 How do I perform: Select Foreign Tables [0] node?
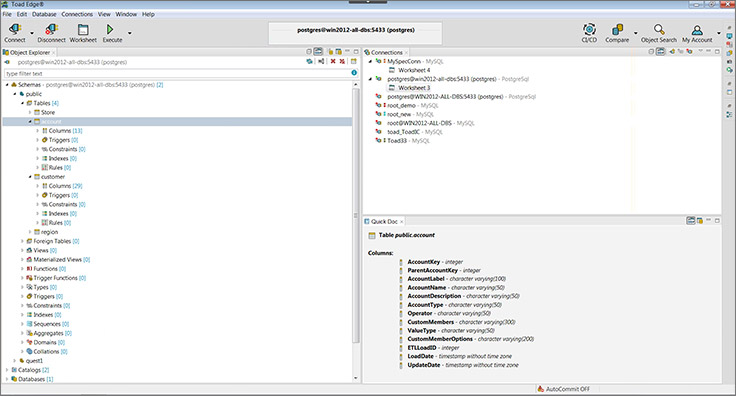tap(56, 241)
